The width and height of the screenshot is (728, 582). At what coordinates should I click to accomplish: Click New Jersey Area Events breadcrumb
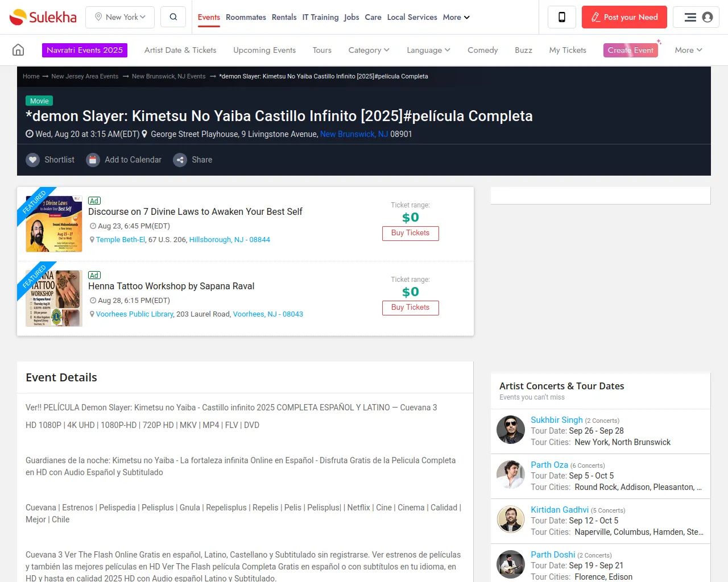tap(85, 76)
